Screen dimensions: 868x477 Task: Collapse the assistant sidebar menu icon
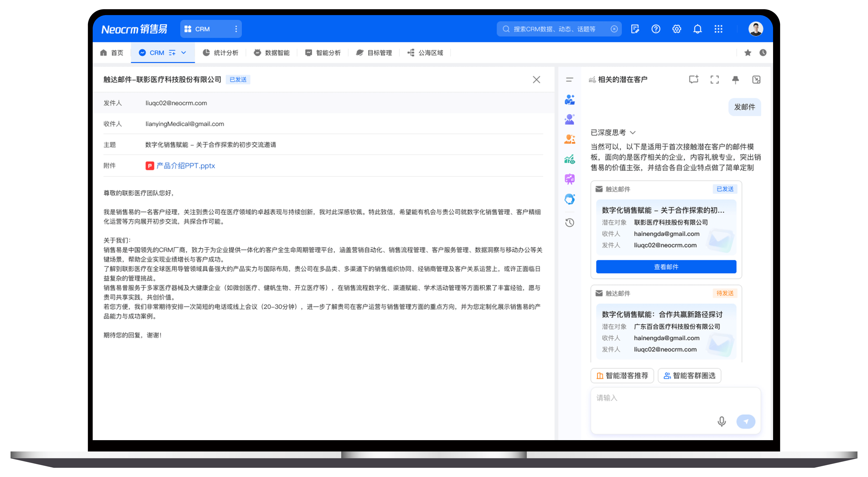click(x=570, y=80)
